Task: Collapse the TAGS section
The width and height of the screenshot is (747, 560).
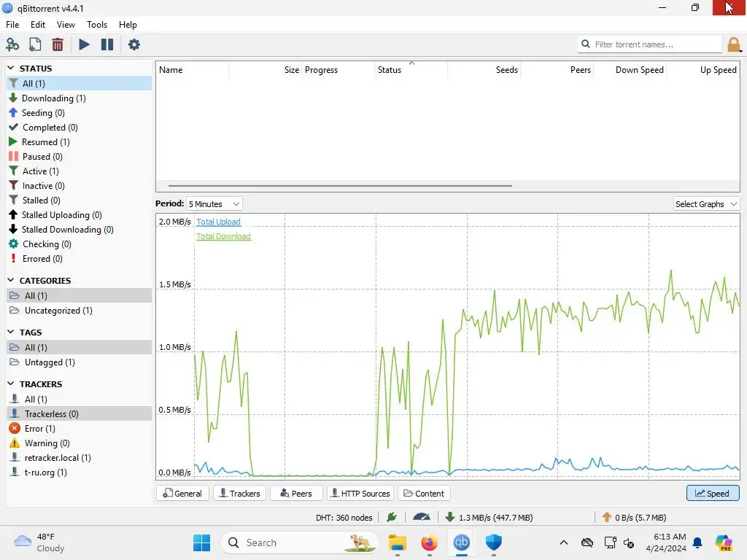Action: coord(11,332)
